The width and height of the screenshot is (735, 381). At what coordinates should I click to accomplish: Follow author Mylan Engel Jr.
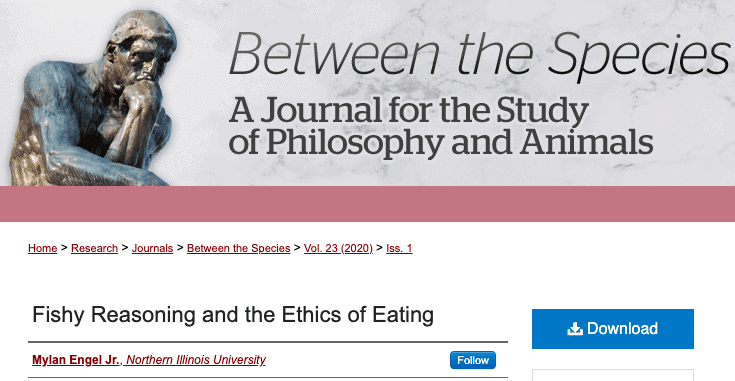coord(472,360)
